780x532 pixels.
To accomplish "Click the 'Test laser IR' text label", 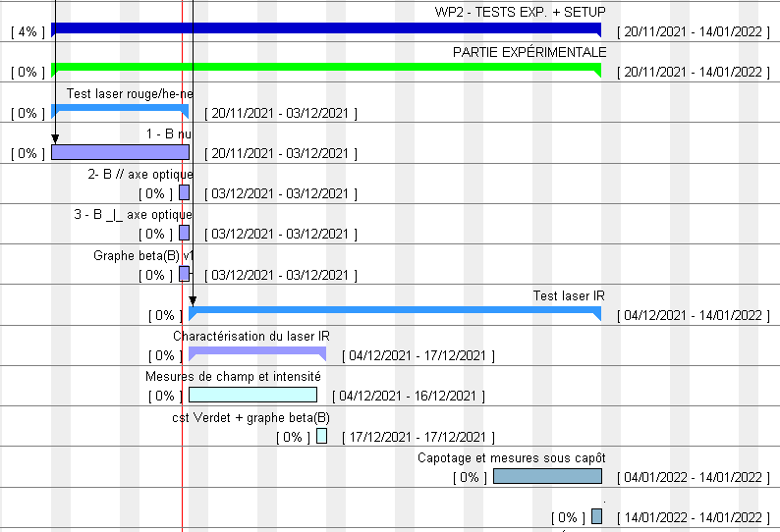I will 569,295.
